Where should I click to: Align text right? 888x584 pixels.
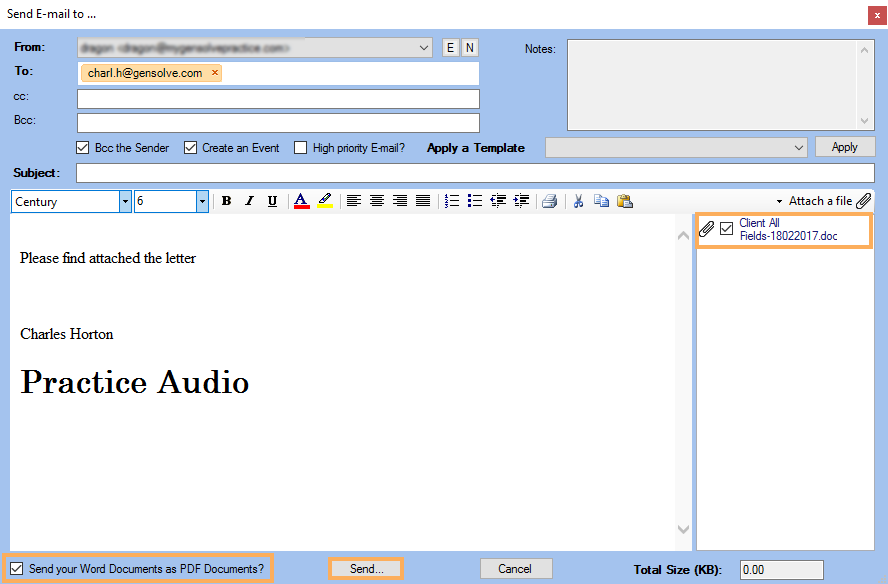click(x=400, y=201)
